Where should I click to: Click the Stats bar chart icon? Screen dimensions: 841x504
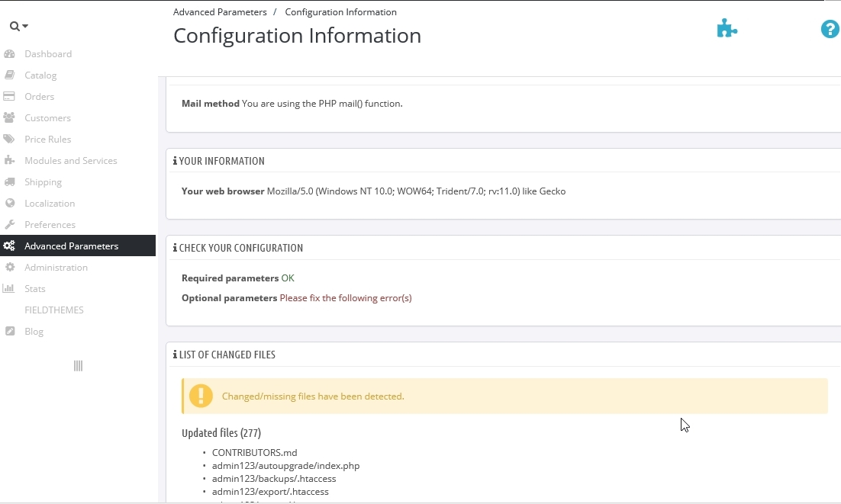pyautogui.click(x=9, y=289)
